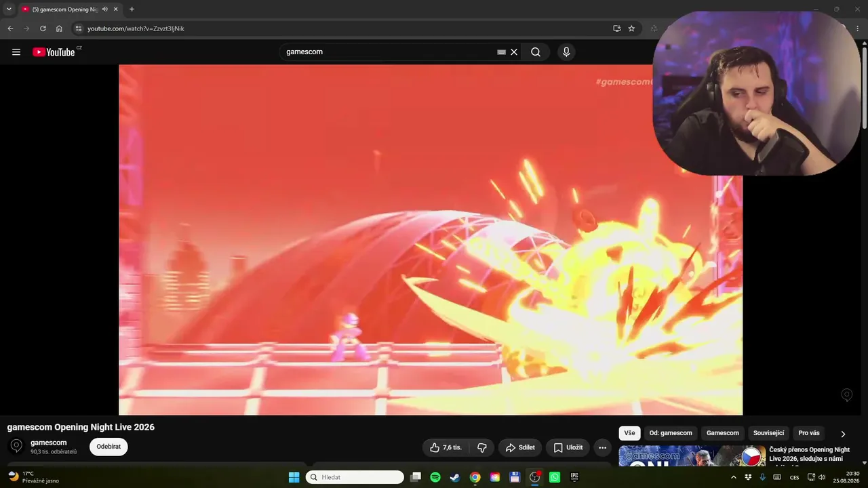Submit search with magnifier button
The width and height of the screenshot is (868, 488).
(536, 52)
